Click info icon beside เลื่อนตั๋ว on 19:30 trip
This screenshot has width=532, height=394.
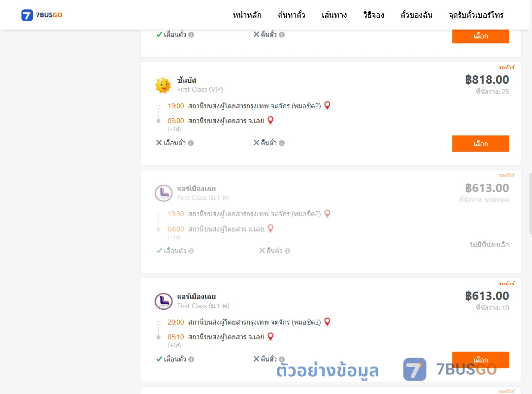[x=191, y=251]
